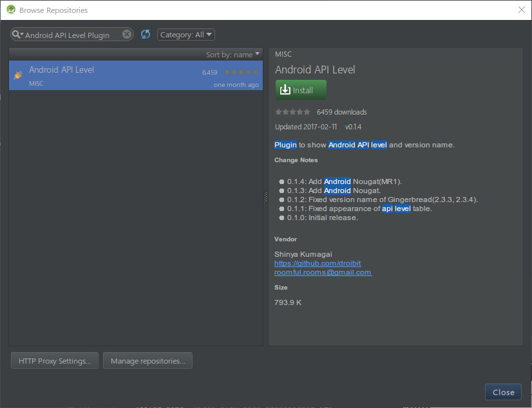Viewport: 532px width, 408px height.
Task: Click the '0.1.4: Add Android Nougat(MR1).' note
Action: [345, 181]
